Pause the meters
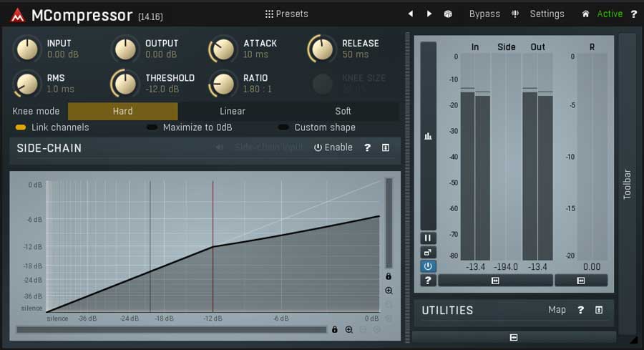The width and height of the screenshot is (644, 350). point(428,238)
